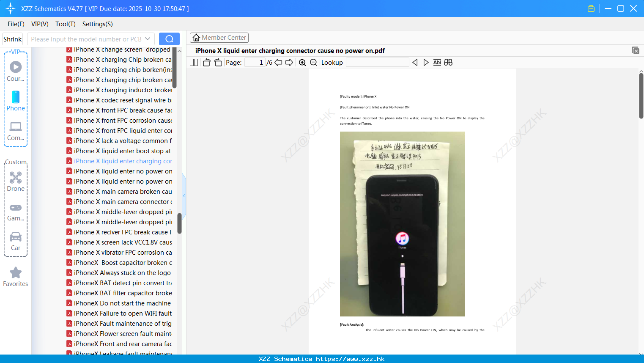Click the Page number input field
The width and height of the screenshot is (644, 363).
pyautogui.click(x=255, y=63)
